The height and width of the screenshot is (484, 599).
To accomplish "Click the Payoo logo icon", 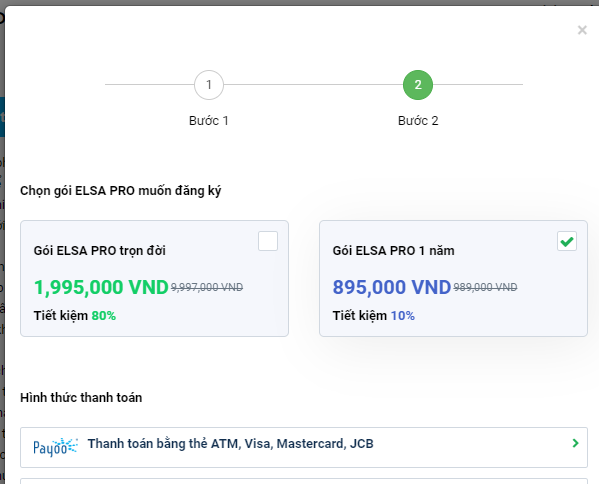I will (55, 447).
